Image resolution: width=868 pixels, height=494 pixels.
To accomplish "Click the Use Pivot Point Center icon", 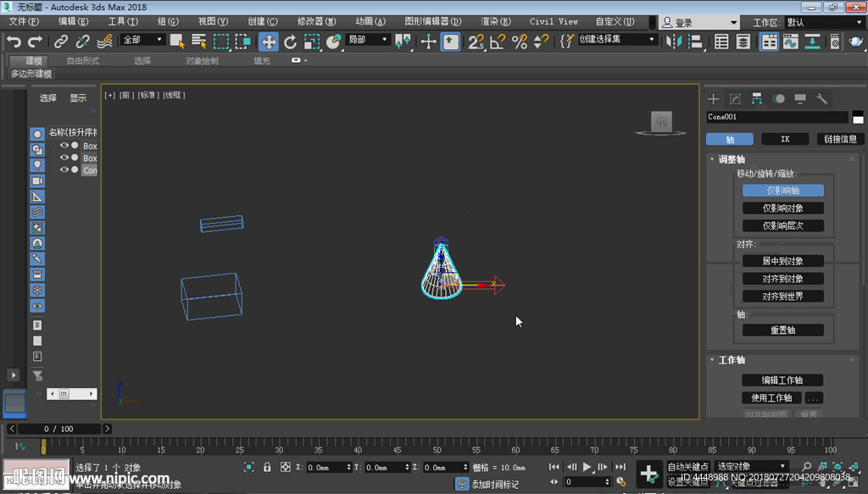I will (403, 42).
